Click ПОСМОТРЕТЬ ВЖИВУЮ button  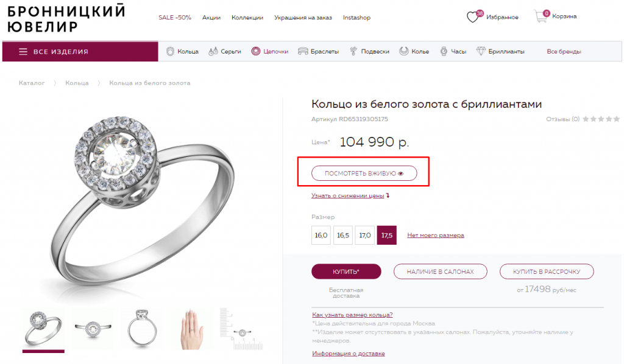point(364,173)
